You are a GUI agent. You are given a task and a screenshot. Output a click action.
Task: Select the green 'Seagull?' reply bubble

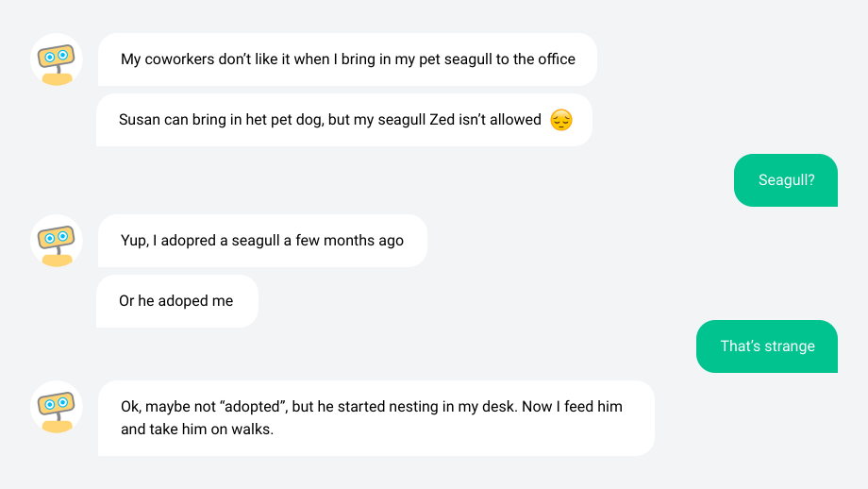coord(786,180)
